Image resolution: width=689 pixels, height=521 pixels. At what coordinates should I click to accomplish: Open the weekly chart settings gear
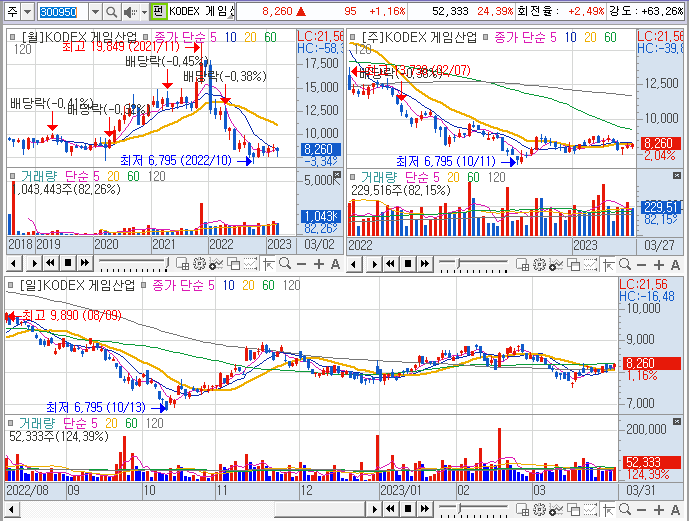540,265
